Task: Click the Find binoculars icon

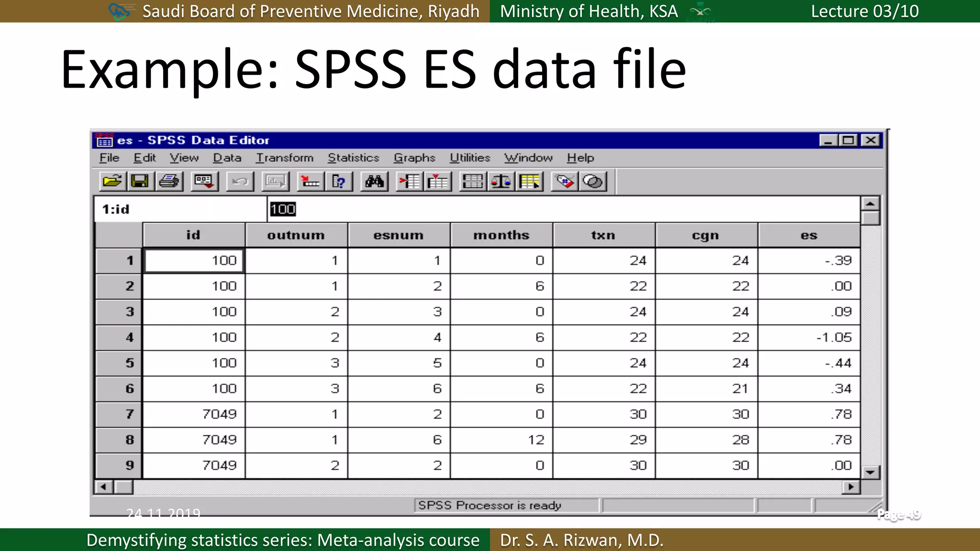Action: [374, 182]
